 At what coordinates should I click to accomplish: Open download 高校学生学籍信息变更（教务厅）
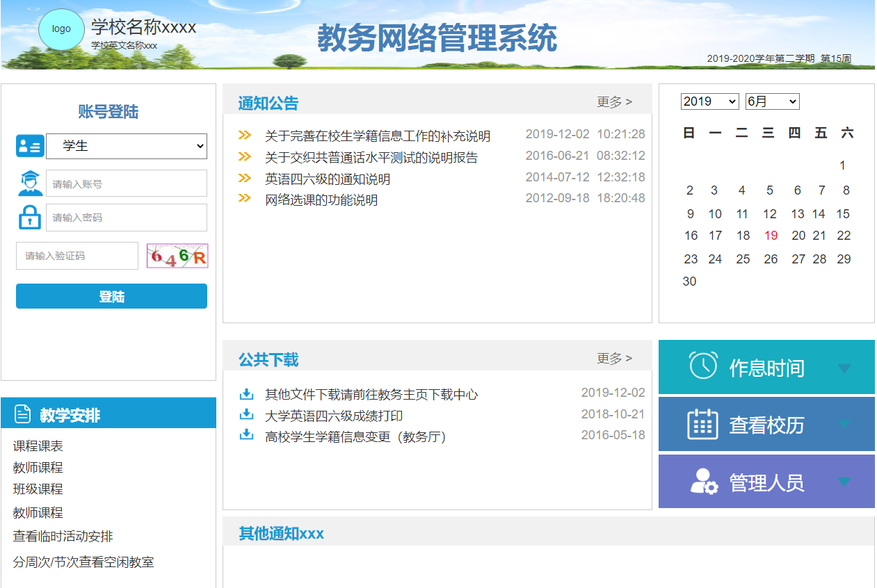point(355,437)
